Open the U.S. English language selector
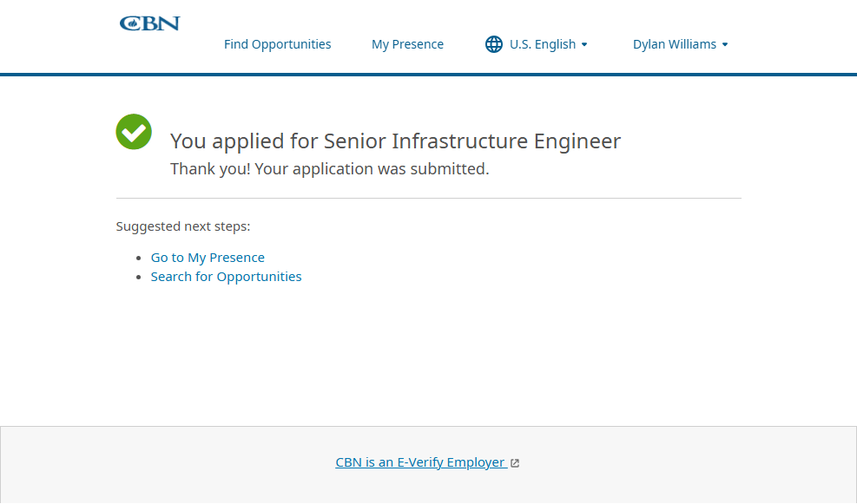This screenshot has width=857, height=504. (542, 44)
